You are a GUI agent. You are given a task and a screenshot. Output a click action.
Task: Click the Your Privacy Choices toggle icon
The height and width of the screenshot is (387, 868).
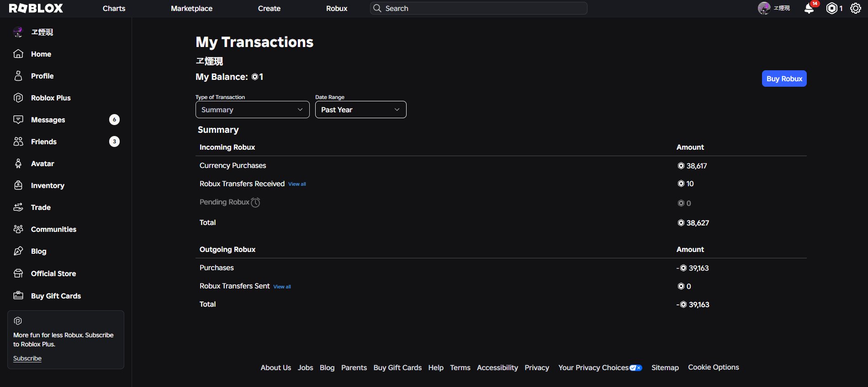[636, 368]
